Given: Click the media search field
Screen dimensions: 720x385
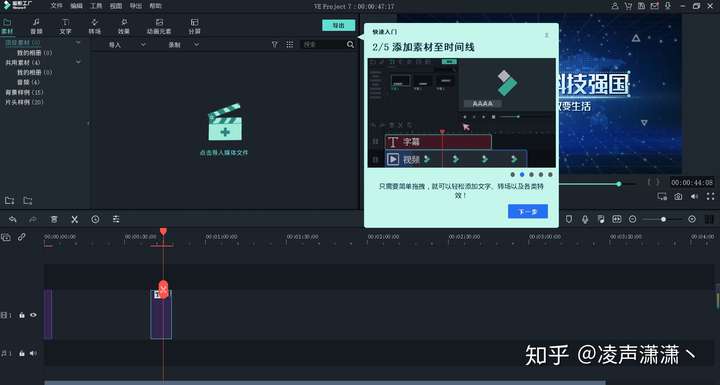Looking at the screenshot, I should pyautogui.click(x=323, y=45).
